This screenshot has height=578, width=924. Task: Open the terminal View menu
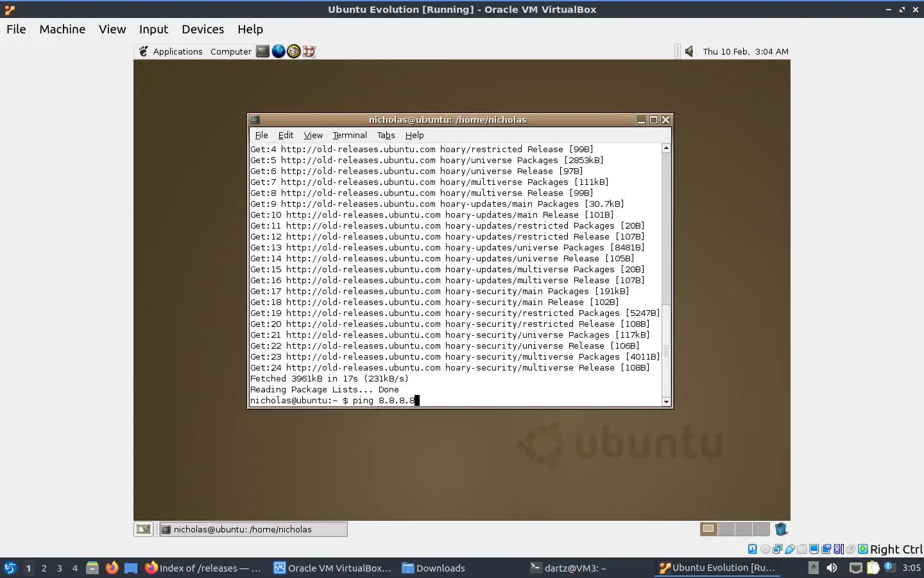pos(313,135)
